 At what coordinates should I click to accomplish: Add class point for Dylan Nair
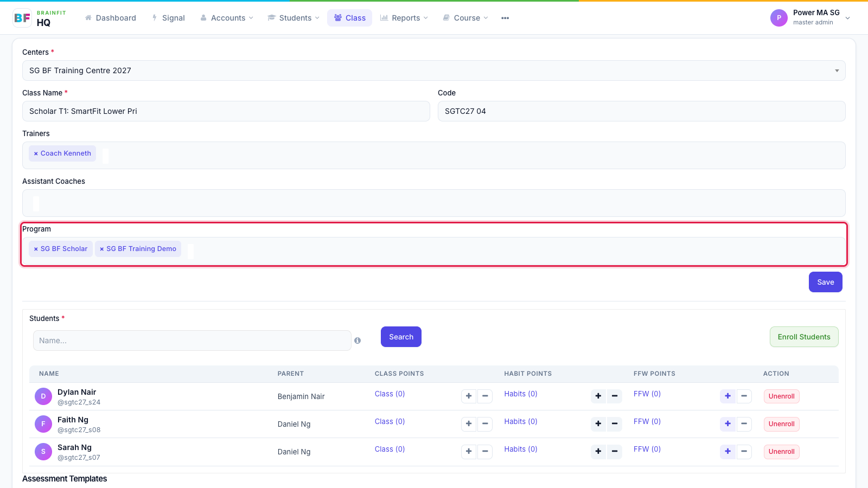469,396
